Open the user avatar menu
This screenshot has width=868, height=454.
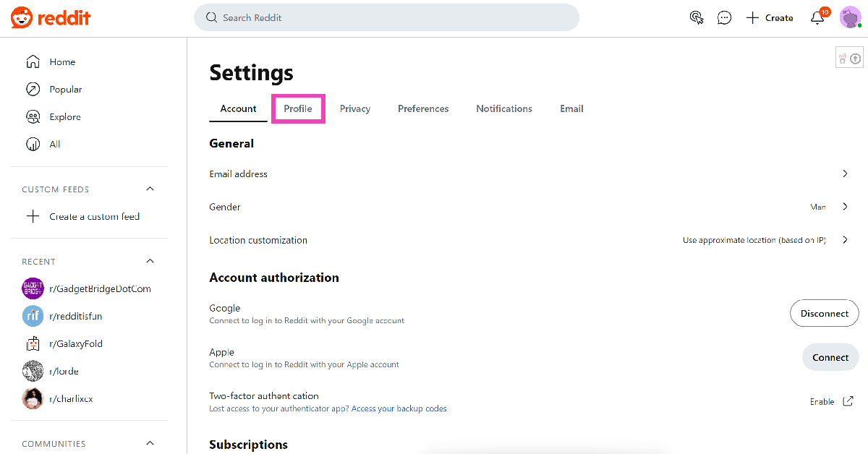(850, 17)
